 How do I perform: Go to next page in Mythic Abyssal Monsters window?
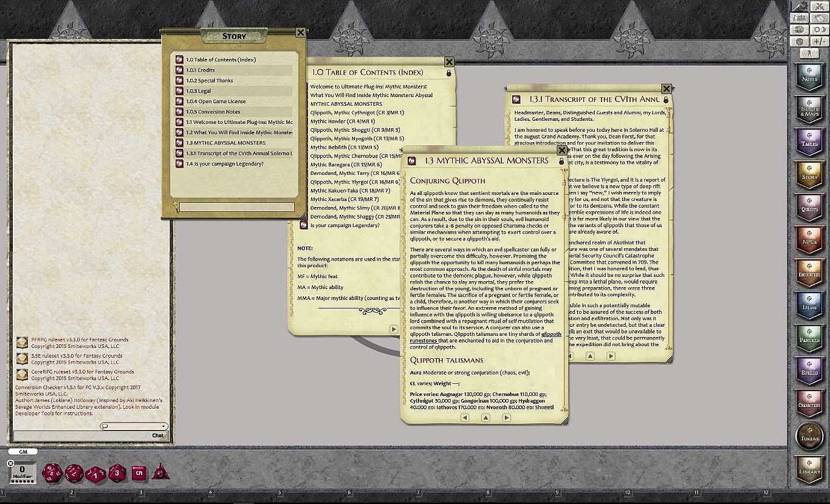(506, 418)
